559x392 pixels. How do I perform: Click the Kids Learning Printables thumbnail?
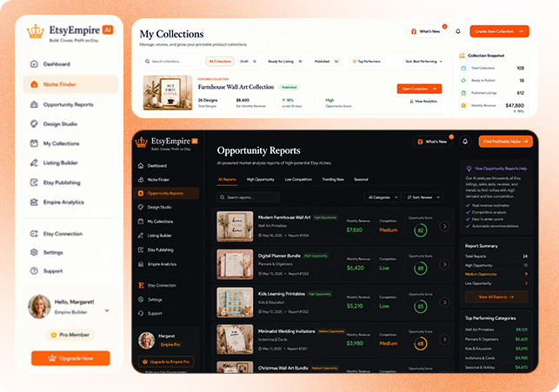click(x=235, y=302)
